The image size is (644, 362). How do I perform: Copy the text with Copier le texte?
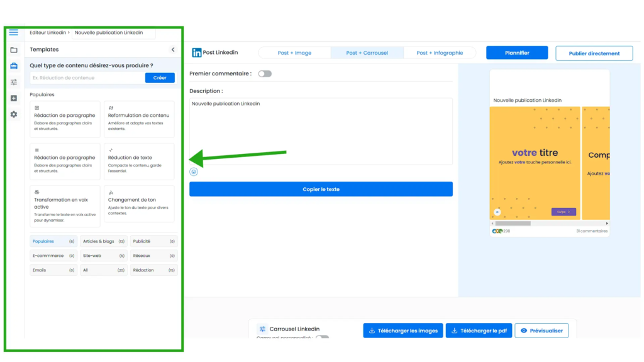[x=321, y=189]
